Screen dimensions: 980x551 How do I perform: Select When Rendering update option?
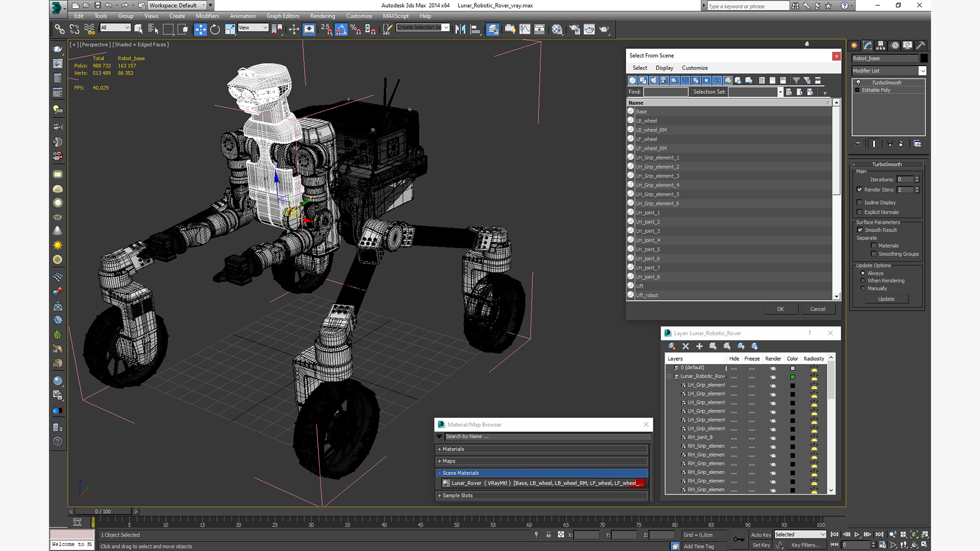863,281
